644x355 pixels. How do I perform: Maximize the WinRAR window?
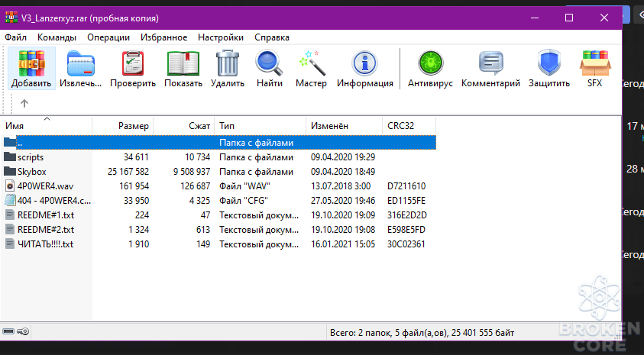click(x=569, y=18)
